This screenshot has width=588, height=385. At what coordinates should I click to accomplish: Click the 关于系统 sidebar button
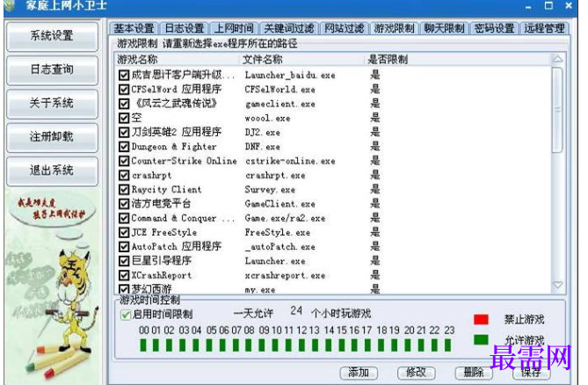pos(52,104)
